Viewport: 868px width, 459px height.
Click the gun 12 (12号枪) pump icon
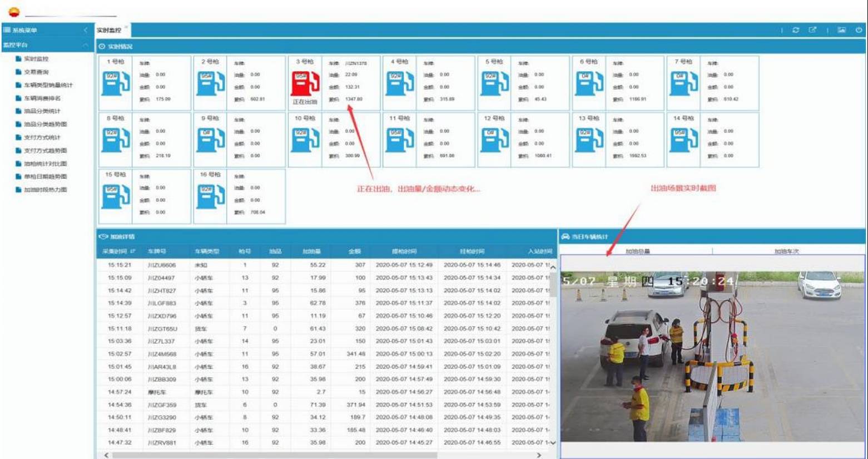tap(494, 140)
